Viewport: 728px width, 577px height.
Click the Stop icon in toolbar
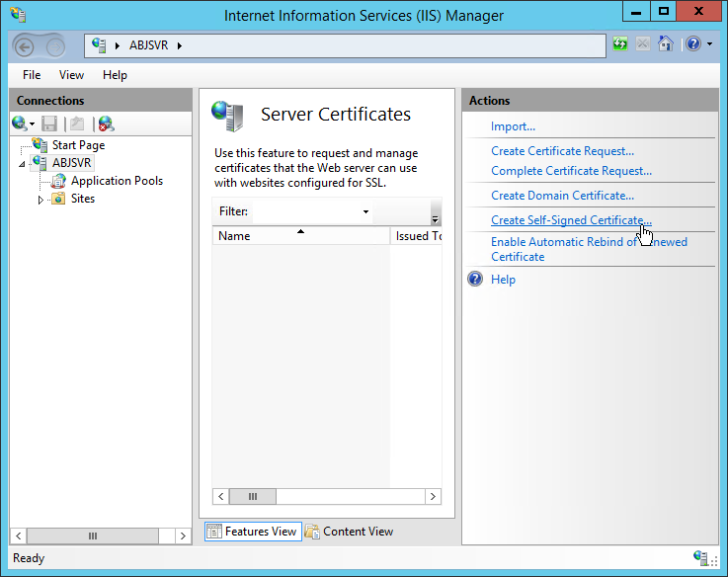[x=643, y=44]
